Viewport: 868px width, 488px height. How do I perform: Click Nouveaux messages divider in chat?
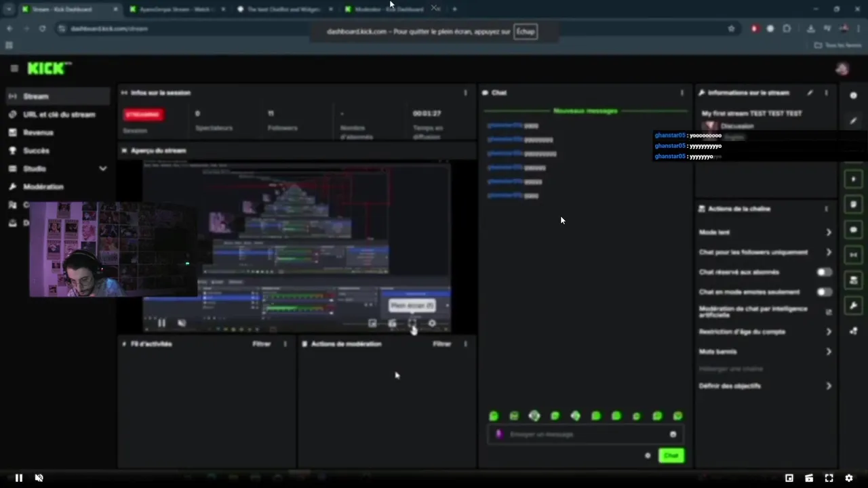point(585,110)
